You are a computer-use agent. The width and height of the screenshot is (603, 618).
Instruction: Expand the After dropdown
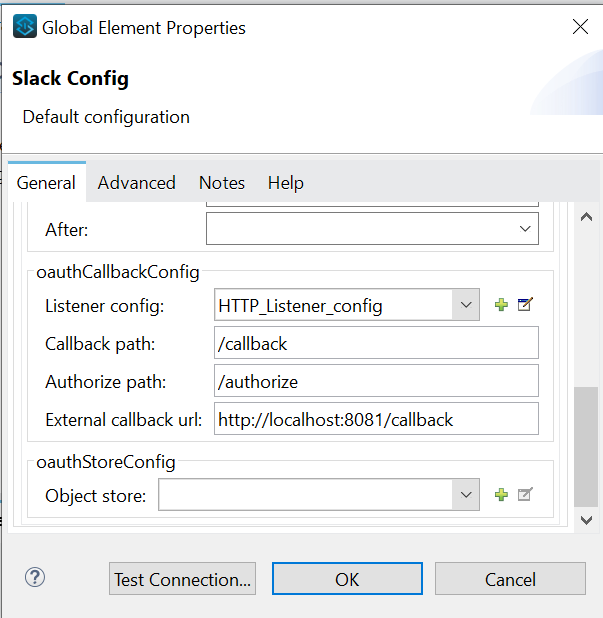coord(525,229)
